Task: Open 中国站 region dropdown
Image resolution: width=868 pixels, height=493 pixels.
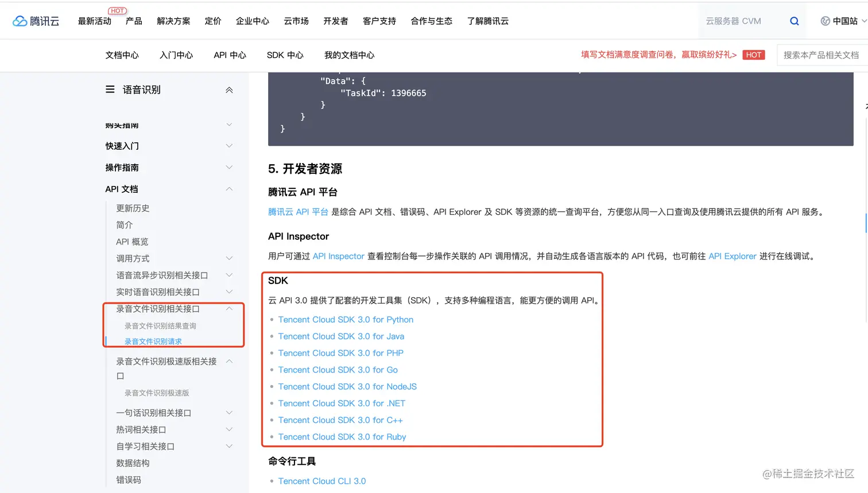Action: tap(844, 21)
